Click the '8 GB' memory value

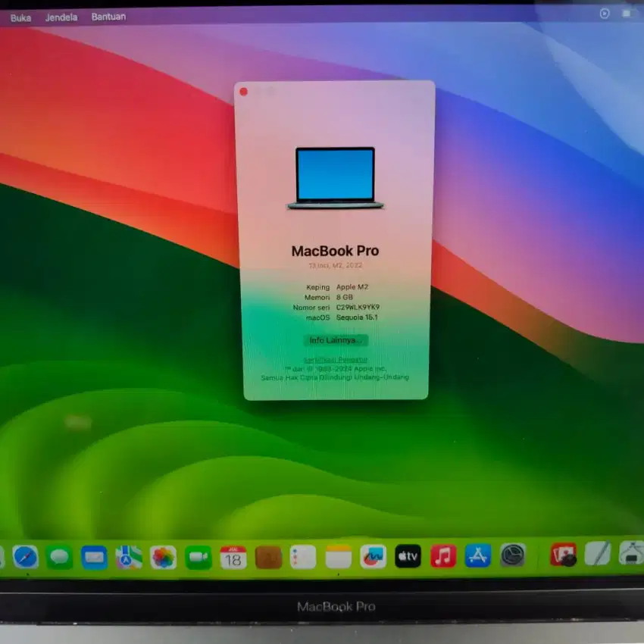(345, 297)
